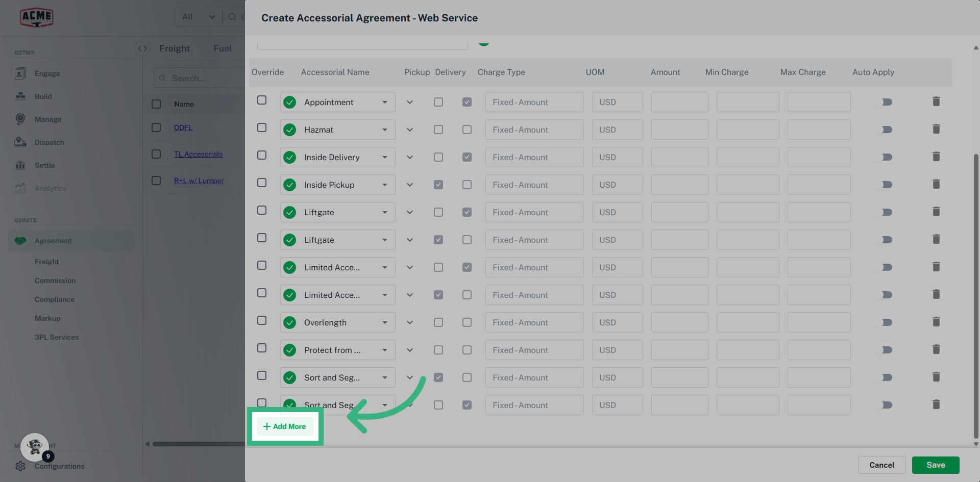Switch to the Fuel tab
Viewport: 980px width, 482px height.
(222, 48)
